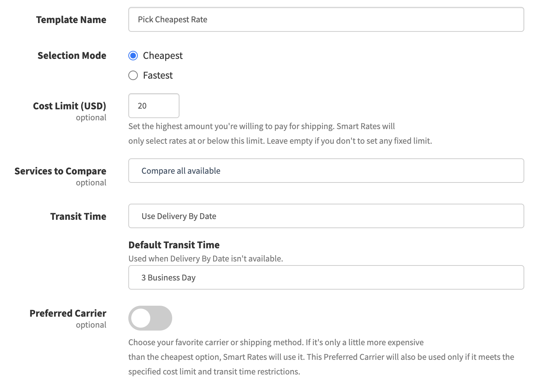
Task: Click the Template Name label
Action: [71, 20]
